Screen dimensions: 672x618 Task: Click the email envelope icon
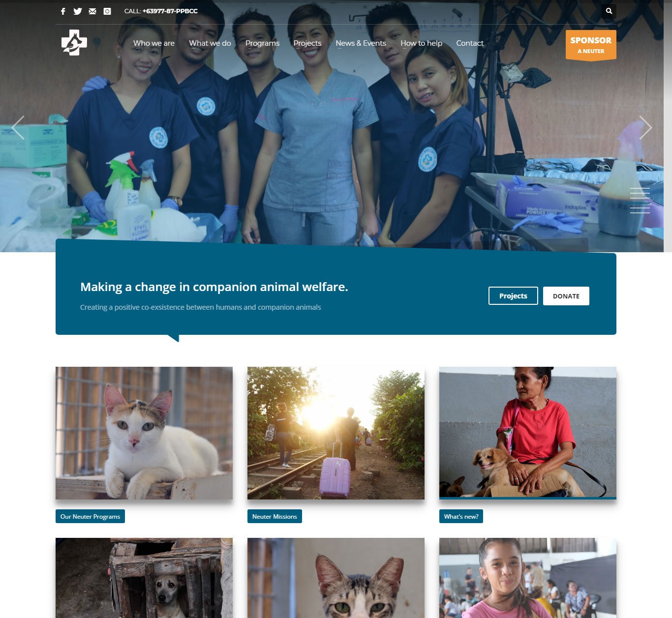(92, 11)
